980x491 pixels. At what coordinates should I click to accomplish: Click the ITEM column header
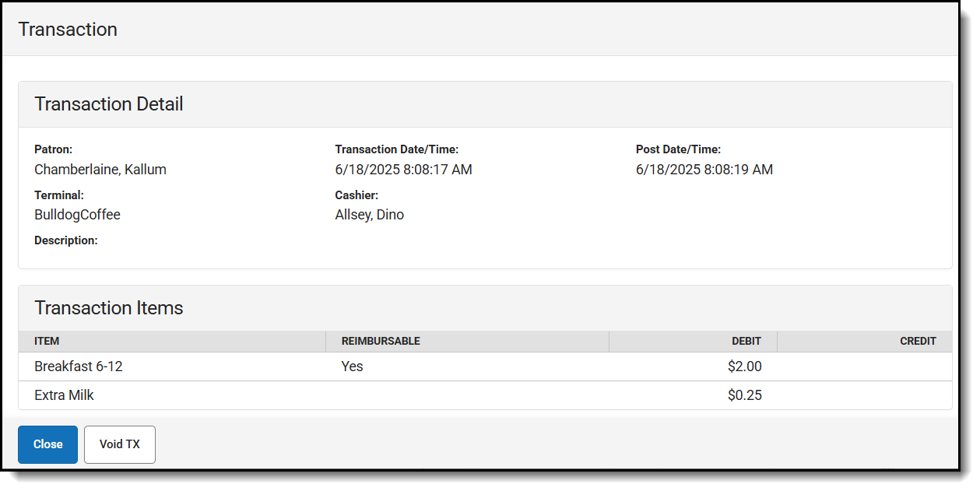pyautogui.click(x=47, y=342)
